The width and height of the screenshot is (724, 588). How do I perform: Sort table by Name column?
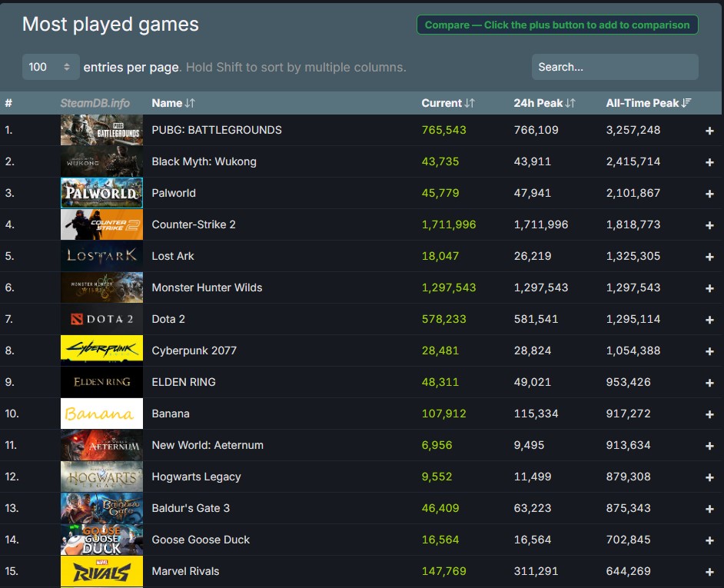[173, 103]
